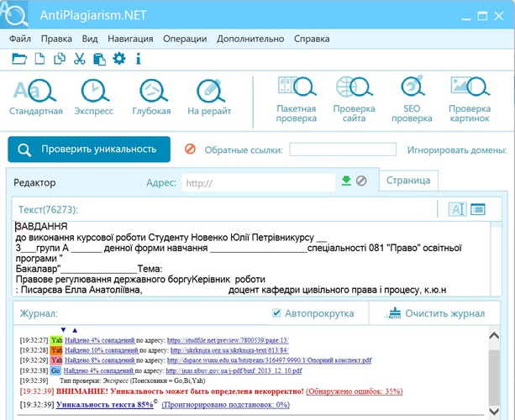515x420 pixels.
Task: Click the Проигнорировано подстановок: 0% link
Action: pos(226,405)
